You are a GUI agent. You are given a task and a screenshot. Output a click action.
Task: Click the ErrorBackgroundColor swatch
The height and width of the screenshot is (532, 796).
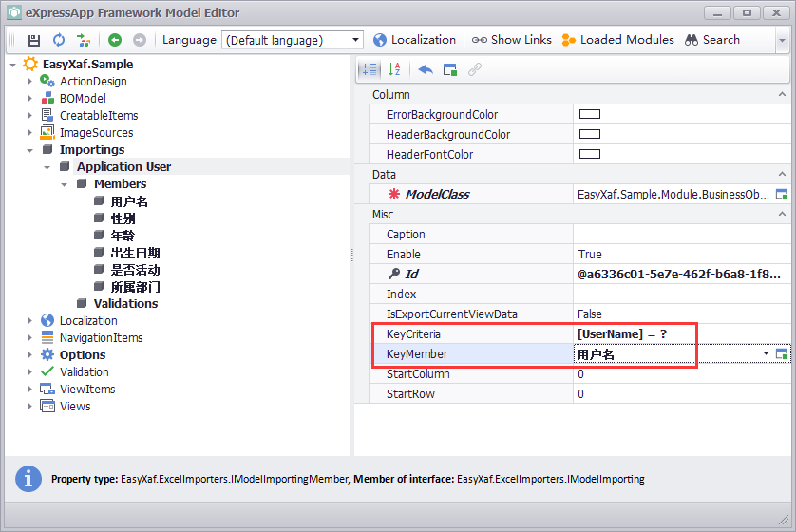click(590, 114)
